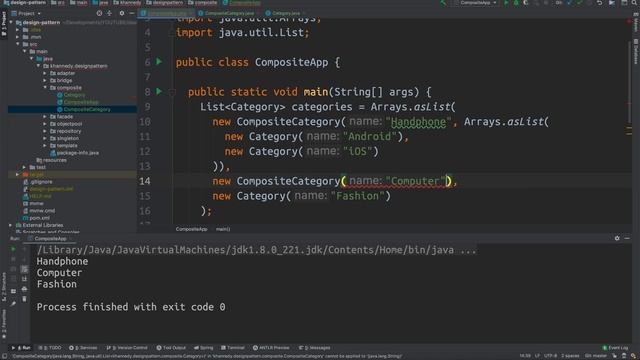Open the ANTLR Preview tool window
This screenshot has width=640, height=360.
point(271,348)
